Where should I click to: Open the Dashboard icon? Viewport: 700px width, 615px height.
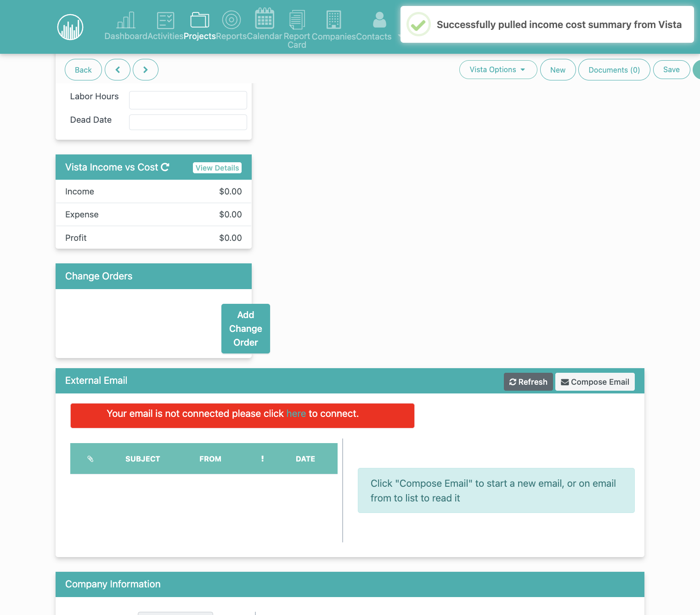(126, 20)
